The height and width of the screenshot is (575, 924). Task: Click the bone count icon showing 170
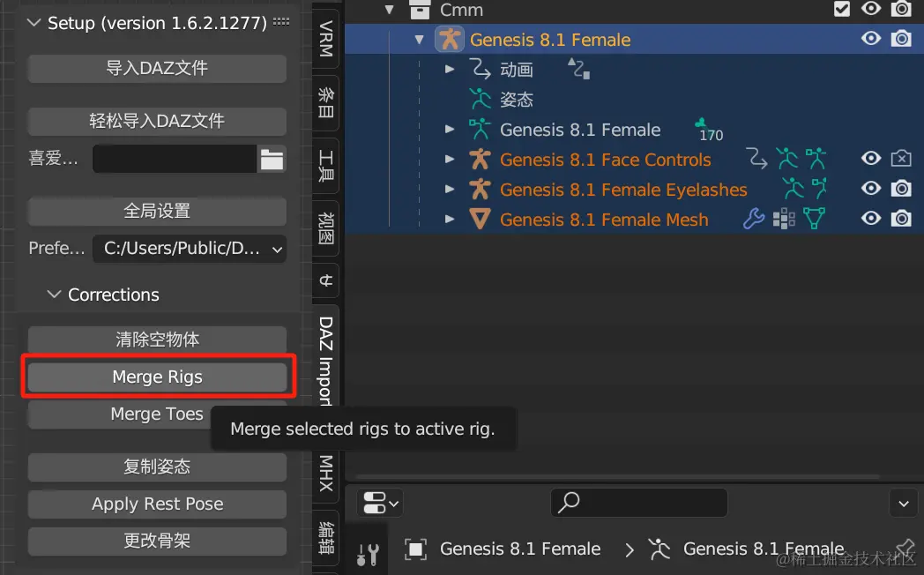(709, 130)
